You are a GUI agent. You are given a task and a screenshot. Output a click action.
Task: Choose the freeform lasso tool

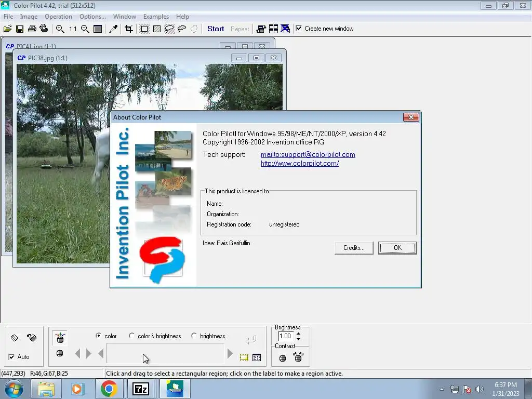[x=182, y=29]
